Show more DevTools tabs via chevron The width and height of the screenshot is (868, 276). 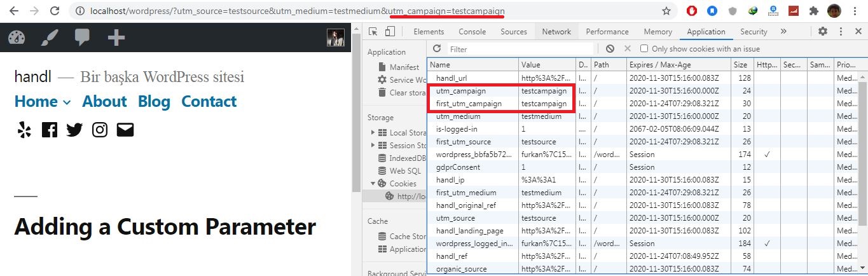click(783, 32)
